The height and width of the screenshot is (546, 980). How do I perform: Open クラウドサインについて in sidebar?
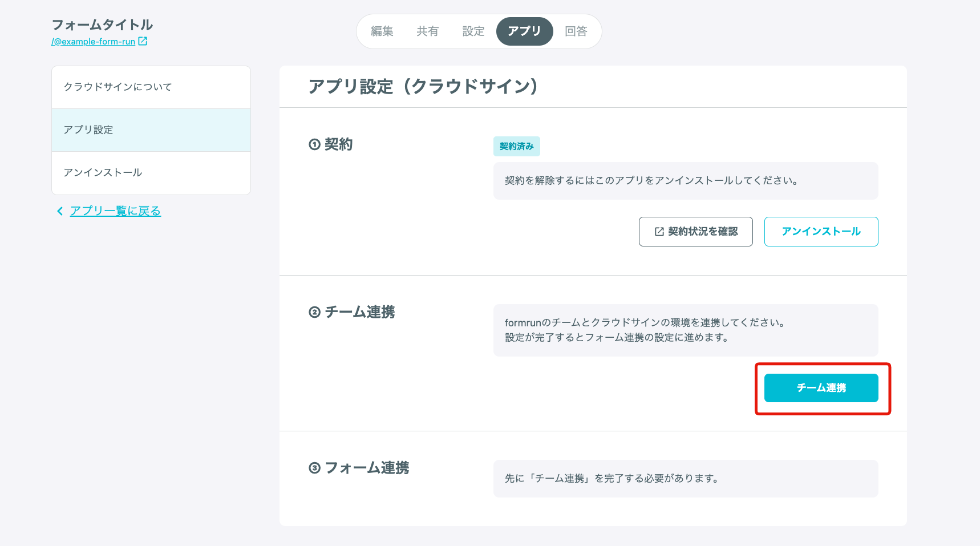tap(151, 87)
